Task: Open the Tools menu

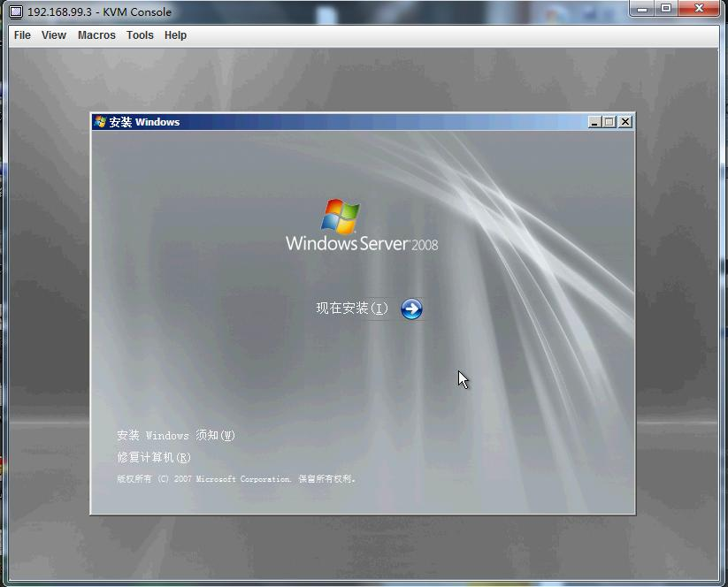Action: pos(139,35)
